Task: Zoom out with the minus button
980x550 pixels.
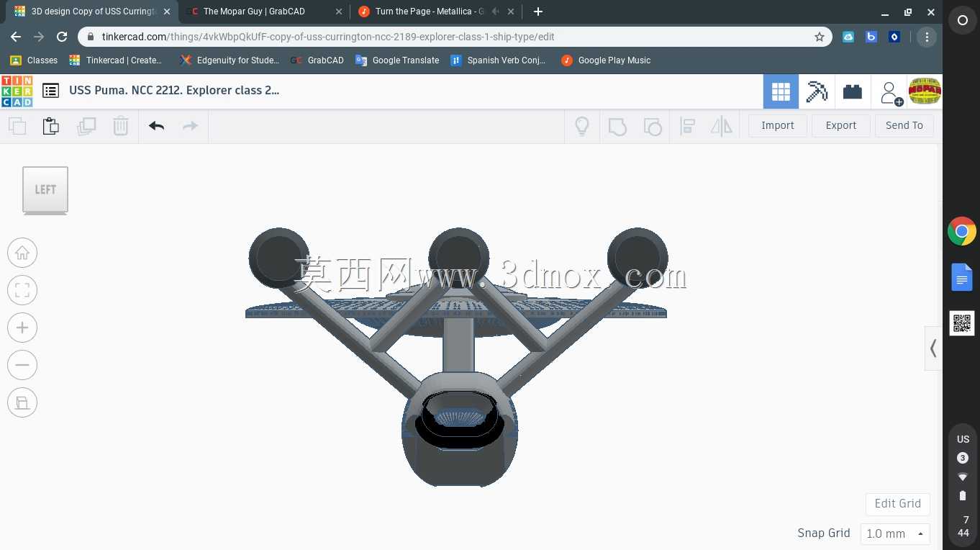Action: tap(22, 365)
